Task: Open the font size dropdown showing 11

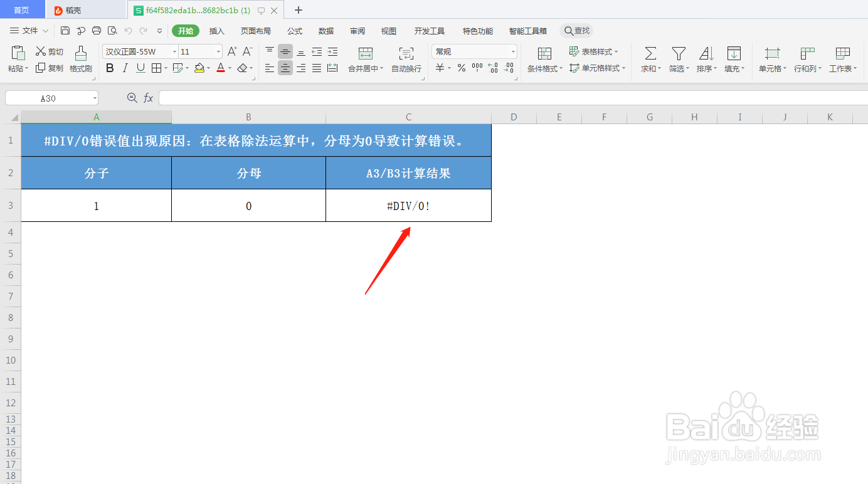Action: click(x=218, y=52)
